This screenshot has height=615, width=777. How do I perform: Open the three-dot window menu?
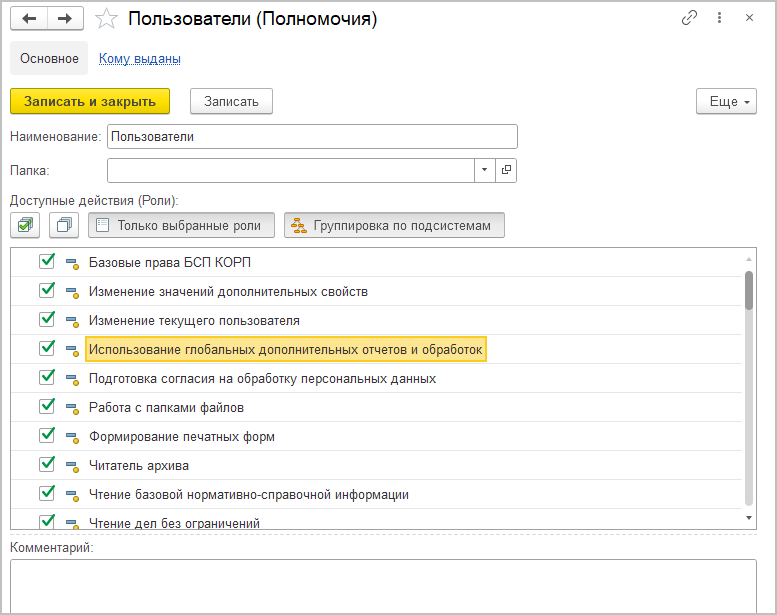pos(720,18)
